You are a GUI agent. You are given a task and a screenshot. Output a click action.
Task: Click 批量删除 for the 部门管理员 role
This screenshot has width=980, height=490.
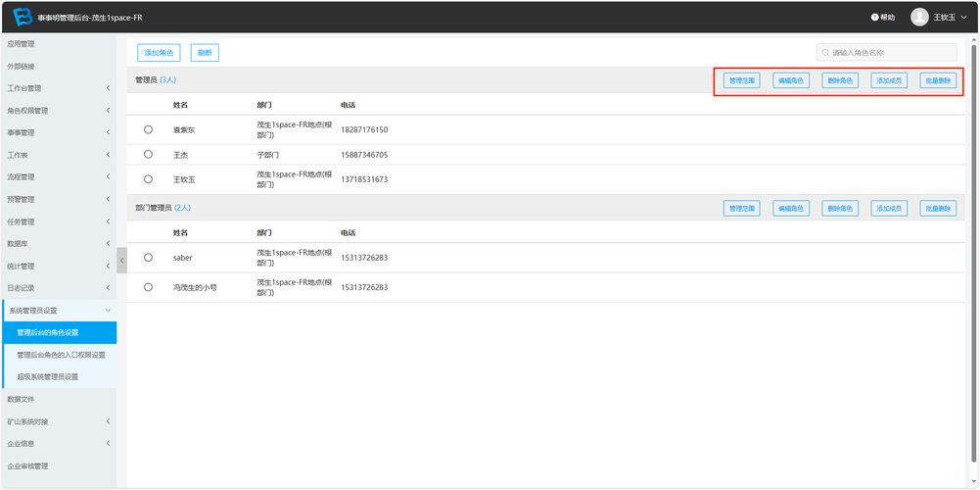[938, 209]
